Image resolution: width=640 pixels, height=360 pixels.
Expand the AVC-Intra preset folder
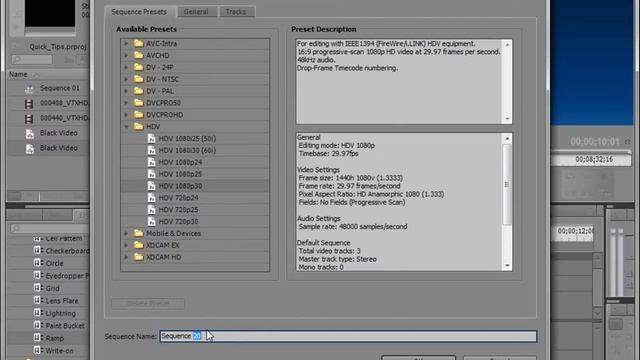tap(126, 43)
